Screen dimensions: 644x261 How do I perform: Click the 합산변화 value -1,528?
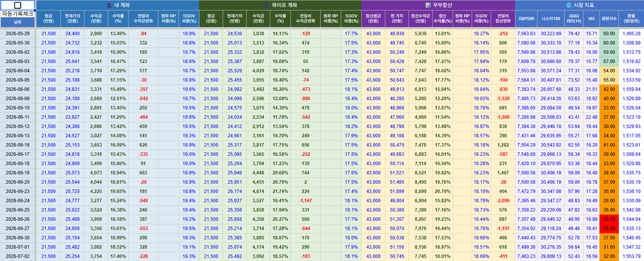[x=503, y=99]
